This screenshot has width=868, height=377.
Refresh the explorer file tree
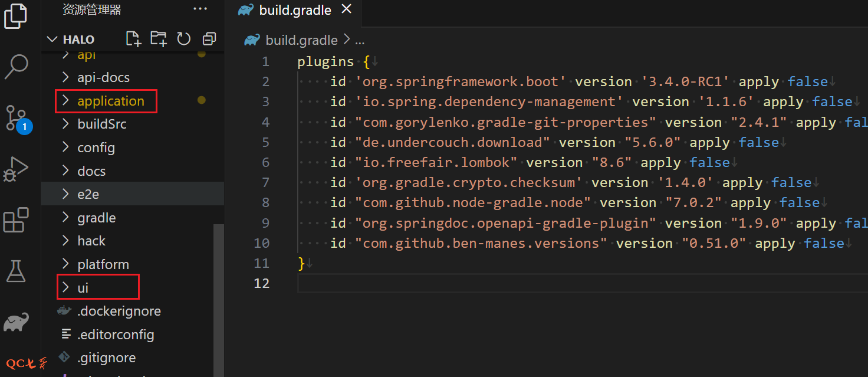click(x=184, y=39)
